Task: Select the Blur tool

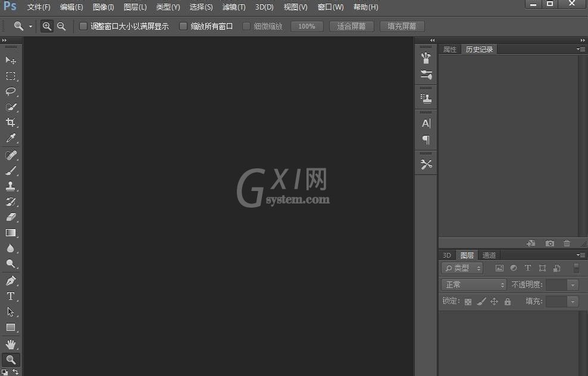Action: coord(11,248)
